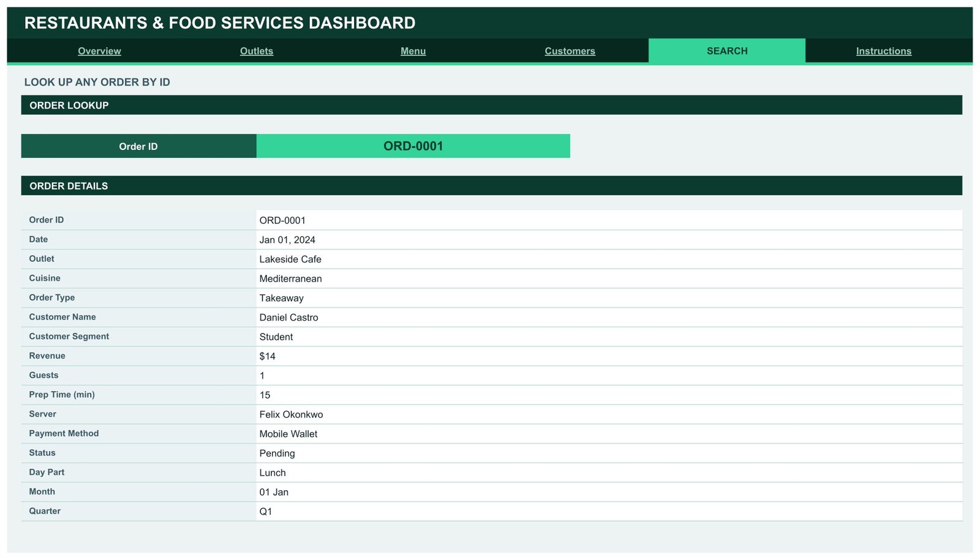980x560 pixels.
Task: Click the 'Month' row label
Action: 42,491
